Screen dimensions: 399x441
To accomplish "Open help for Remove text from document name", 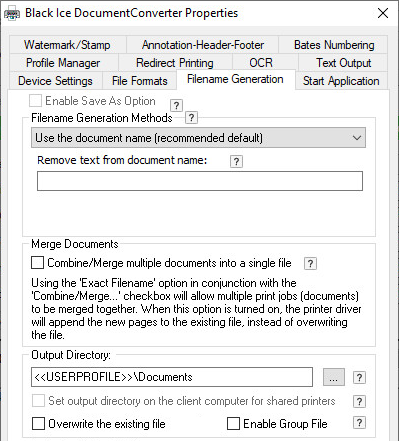I will 236,162.
